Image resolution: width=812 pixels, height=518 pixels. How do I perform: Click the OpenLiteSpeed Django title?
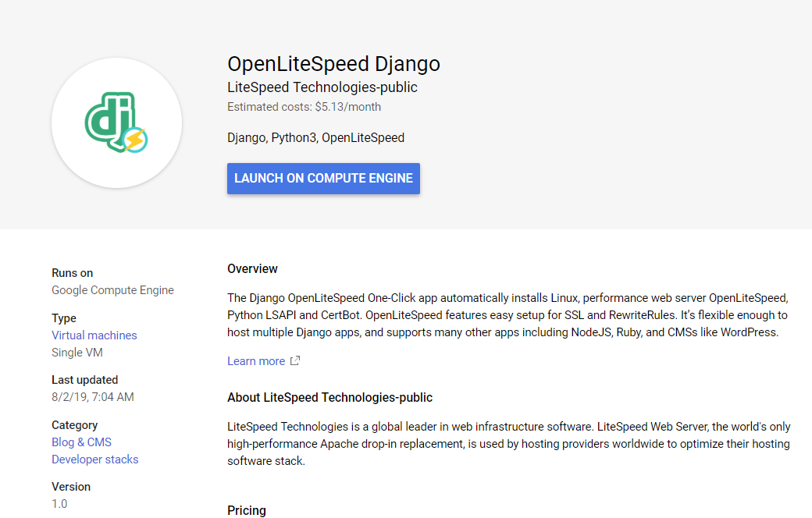(333, 64)
